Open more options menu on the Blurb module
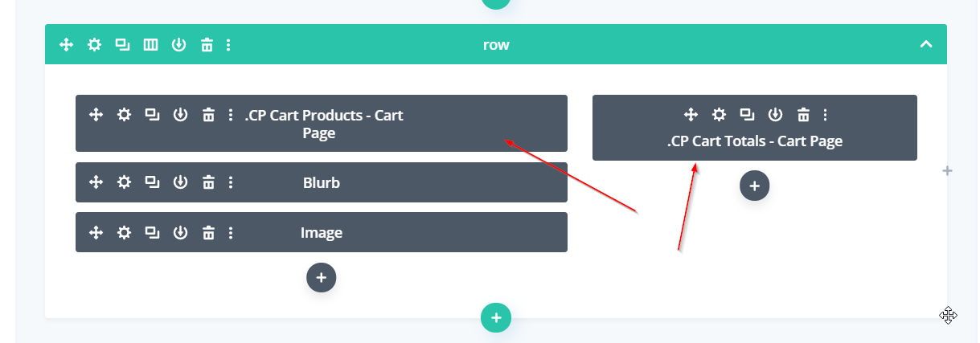 point(231,183)
